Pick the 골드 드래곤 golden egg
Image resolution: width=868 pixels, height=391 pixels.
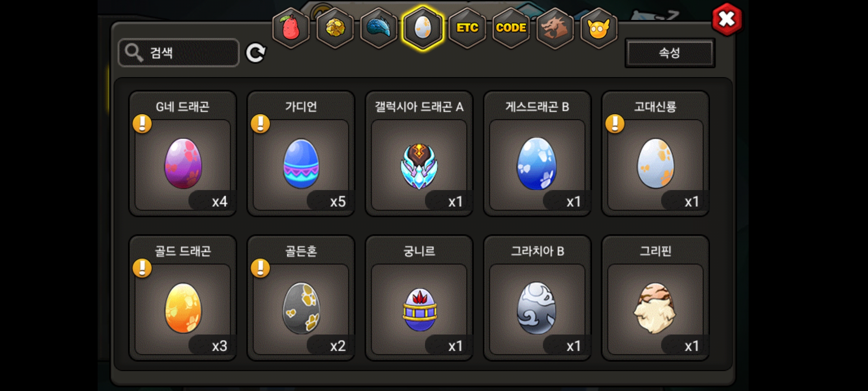(x=183, y=298)
